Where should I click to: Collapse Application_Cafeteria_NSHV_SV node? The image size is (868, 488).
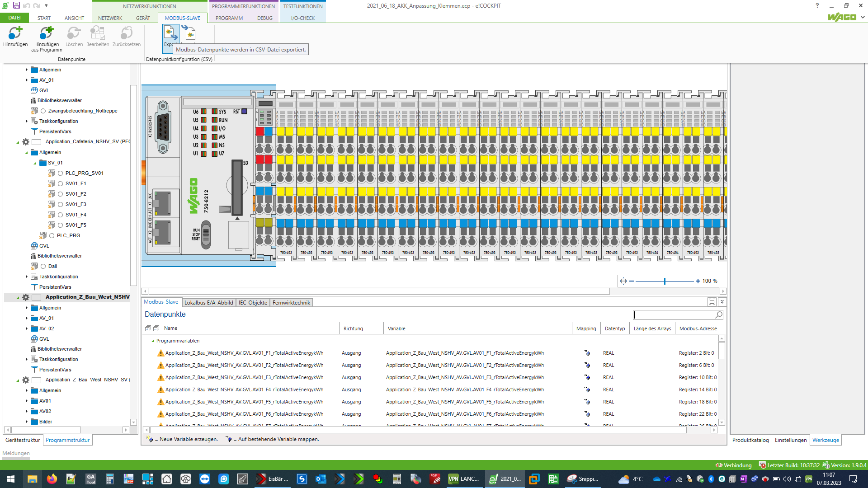click(x=18, y=142)
